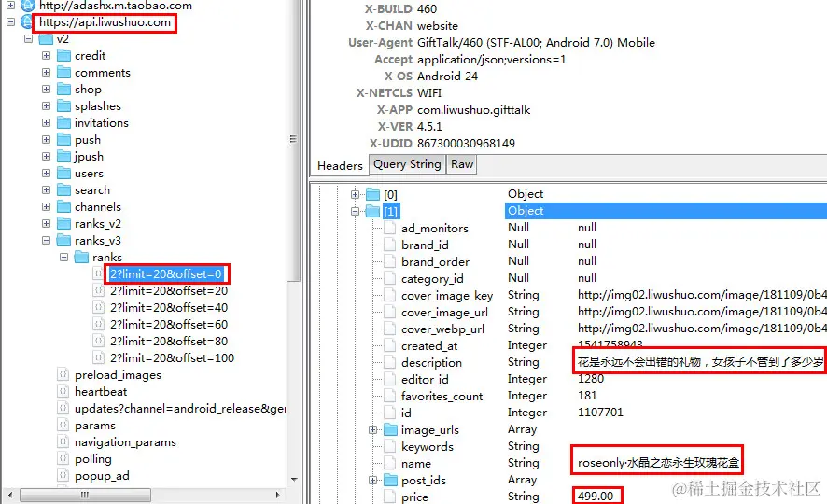Image resolution: width=827 pixels, height=504 pixels.
Task: Click the shop folder icon
Action: pos(63,89)
